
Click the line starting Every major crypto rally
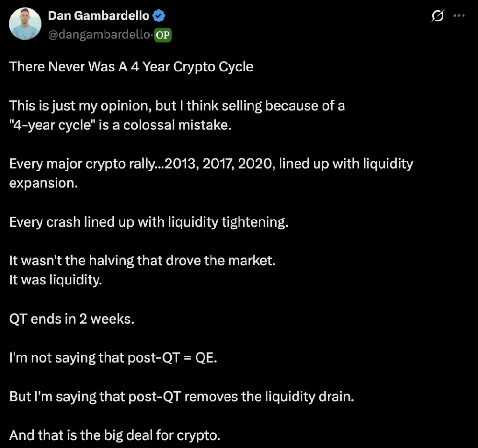point(211,164)
